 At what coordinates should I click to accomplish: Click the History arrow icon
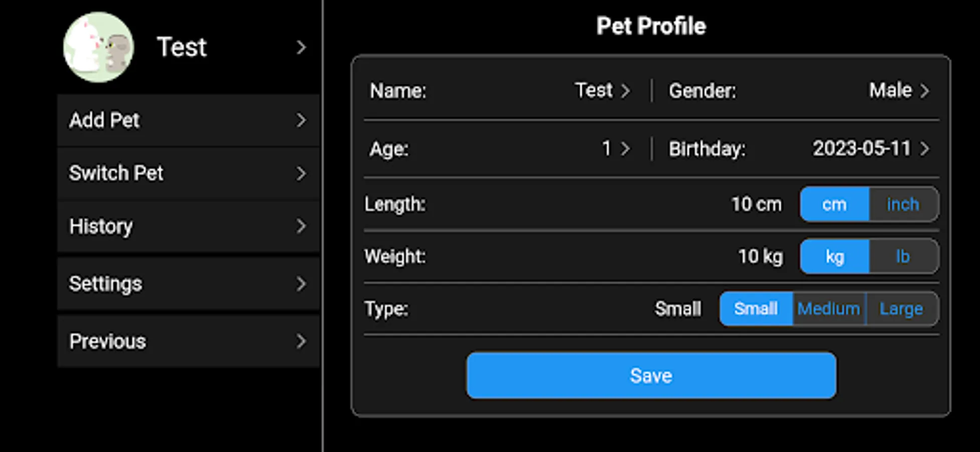click(x=301, y=226)
